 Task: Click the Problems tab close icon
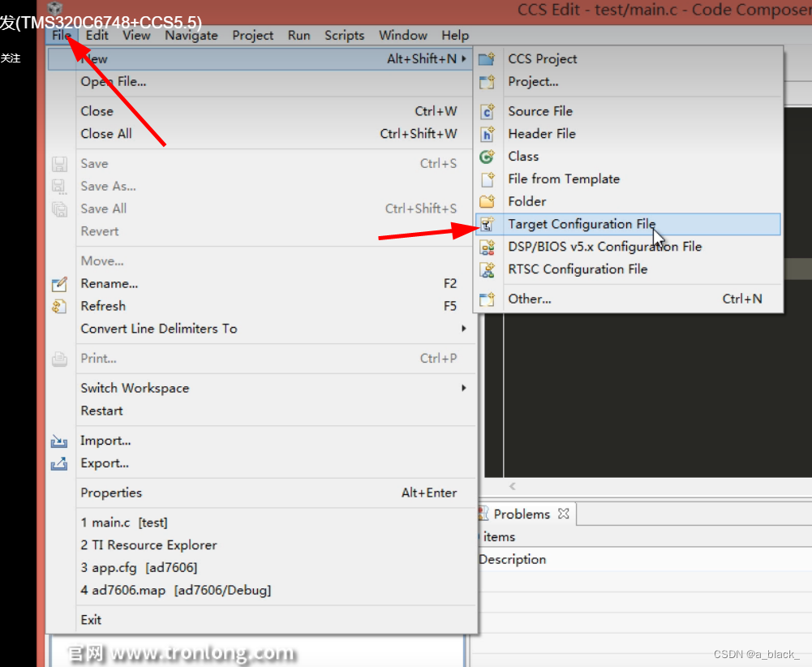tap(564, 514)
